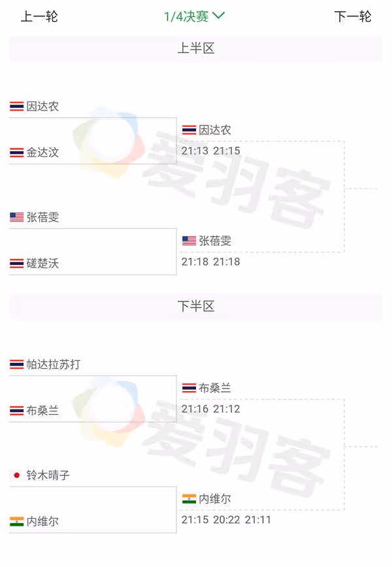
Task: Click Thailand flag next to 金达汶
Action: pyautogui.click(x=16, y=152)
